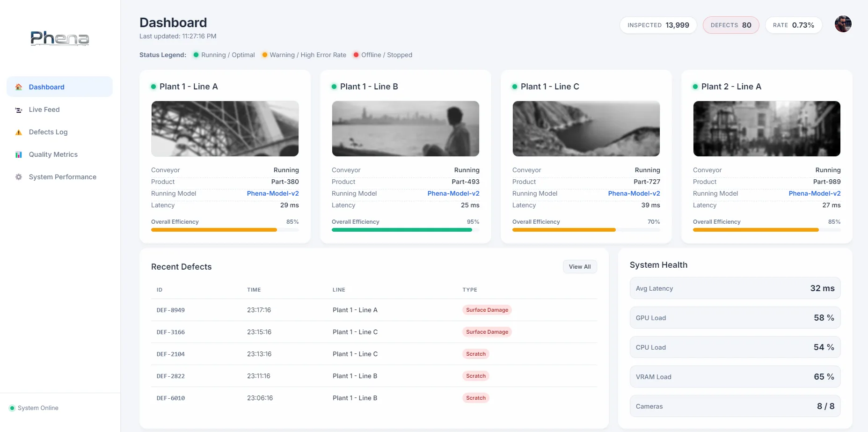Click the System Online status dot
The width and height of the screenshot is (868, 432).
pyautogui.click(x=13, y=408)
